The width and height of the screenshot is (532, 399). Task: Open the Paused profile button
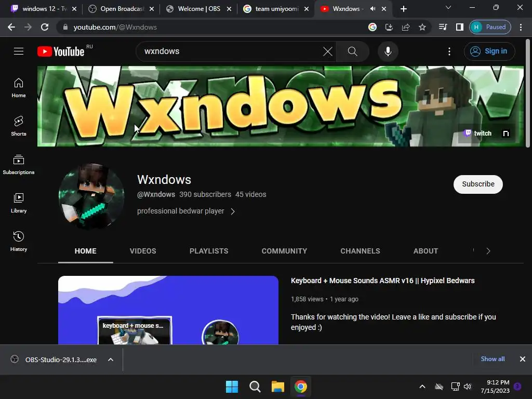point(490,27)
